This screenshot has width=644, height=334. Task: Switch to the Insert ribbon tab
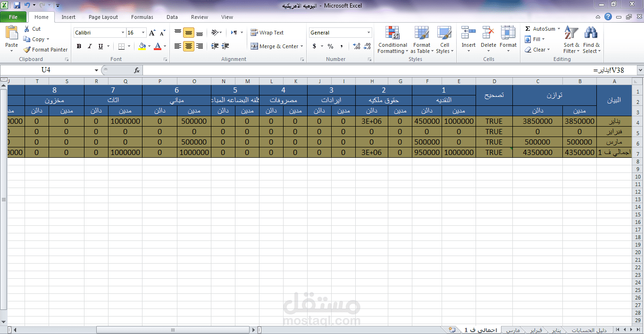coord(68,17)
